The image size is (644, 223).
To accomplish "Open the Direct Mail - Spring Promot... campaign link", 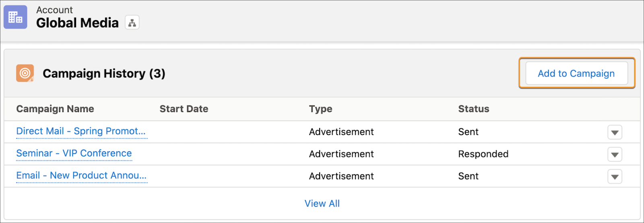I will [81, 131].
